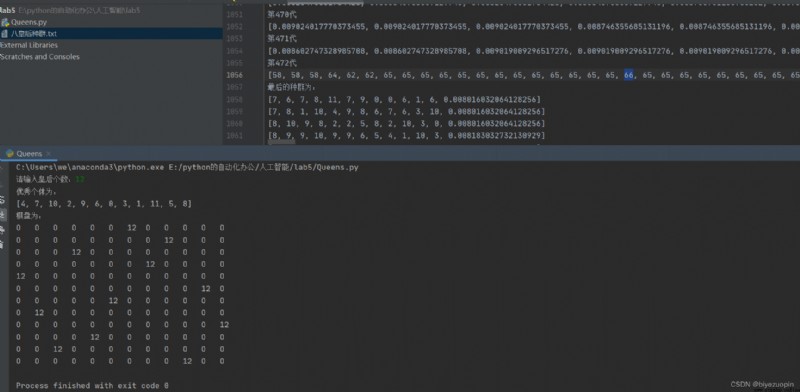Close the Queens run tab

[x=48, y=154]
